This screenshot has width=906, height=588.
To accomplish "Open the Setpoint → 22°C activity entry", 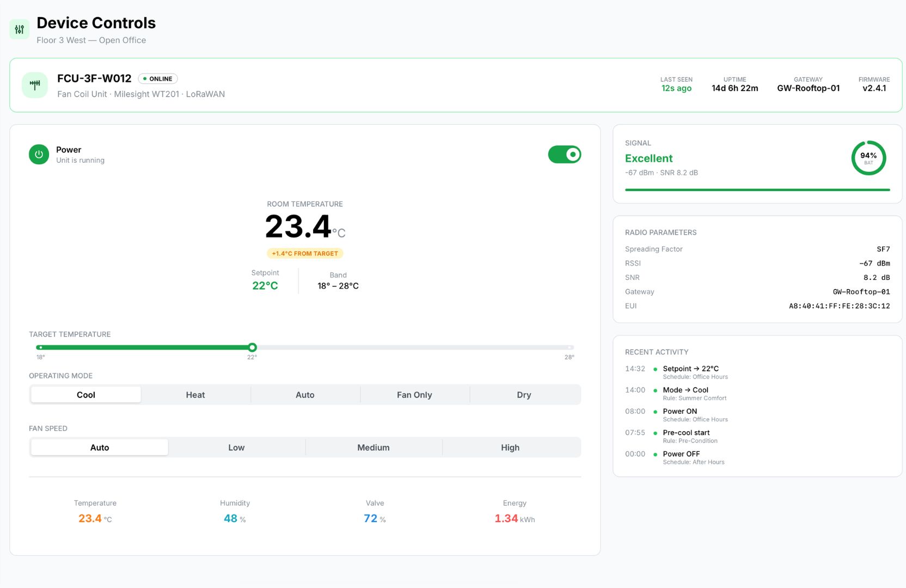I will pos(690,369).
